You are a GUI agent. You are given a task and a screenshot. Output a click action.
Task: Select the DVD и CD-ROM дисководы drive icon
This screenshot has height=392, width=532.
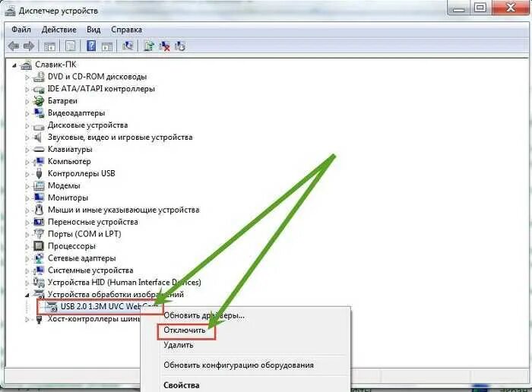(x=39, y=77)
